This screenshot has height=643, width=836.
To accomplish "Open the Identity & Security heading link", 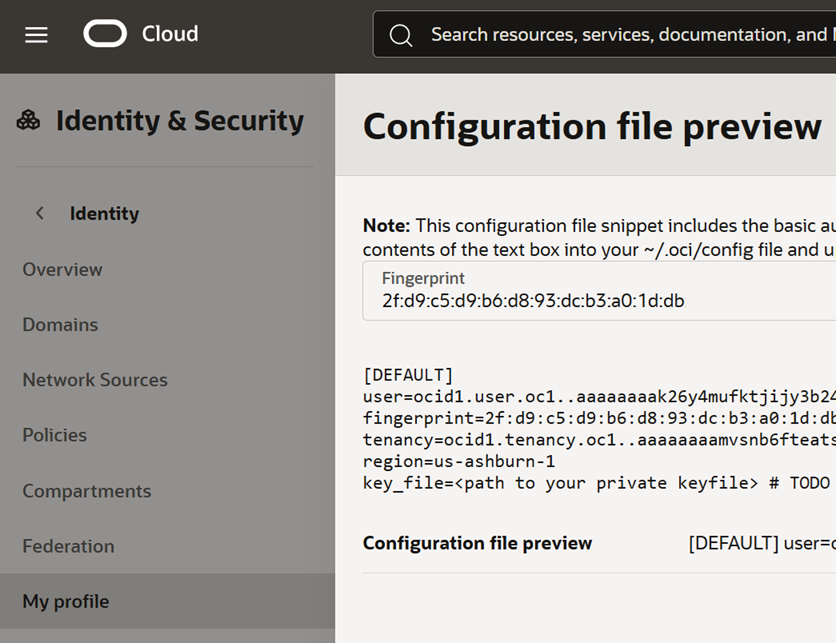I will pyautogui.click(x=179, y=121).
